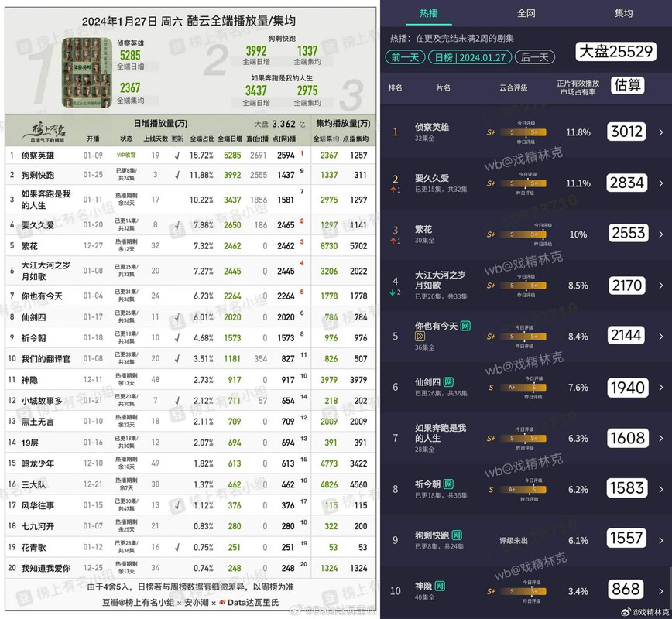Viewport: 672px width, 619px height.
Task: Click the up-arrow rank change under rank 2
Action: pos(395,190)
